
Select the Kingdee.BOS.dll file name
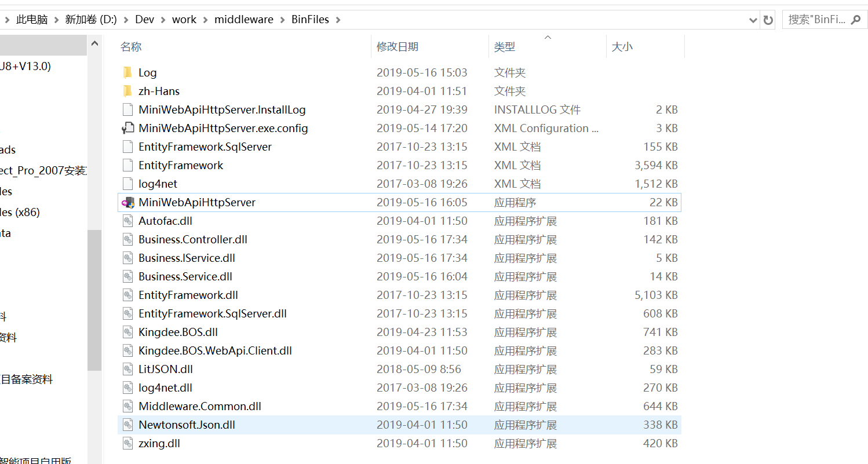178,332
